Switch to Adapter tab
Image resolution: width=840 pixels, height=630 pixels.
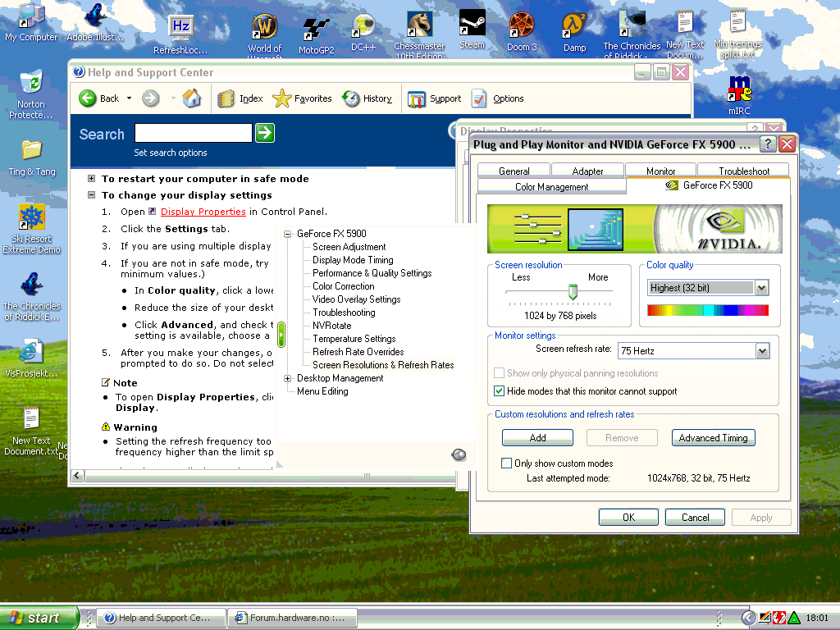tap(587, 171)
